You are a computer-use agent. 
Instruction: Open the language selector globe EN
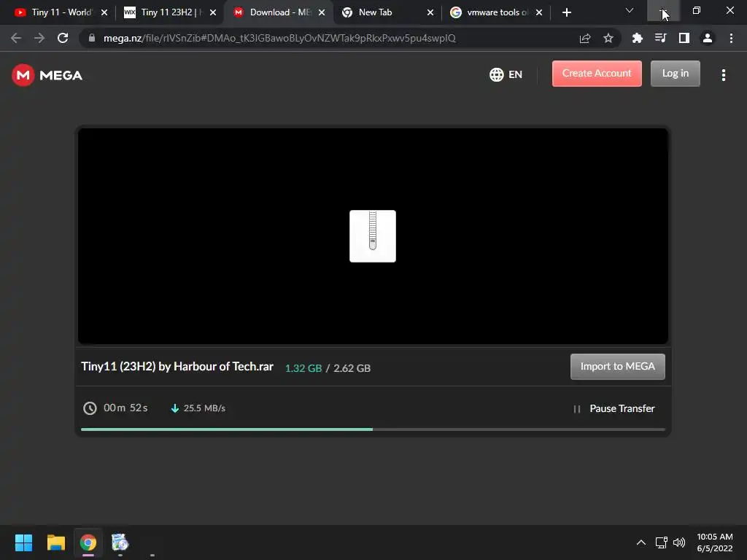click(x=506, y=75)
